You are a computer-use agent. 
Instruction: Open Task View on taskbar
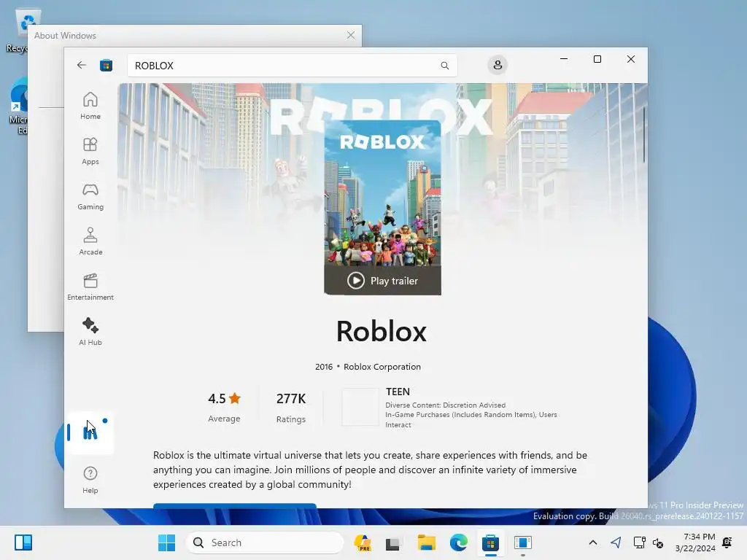tap(392, 542)
